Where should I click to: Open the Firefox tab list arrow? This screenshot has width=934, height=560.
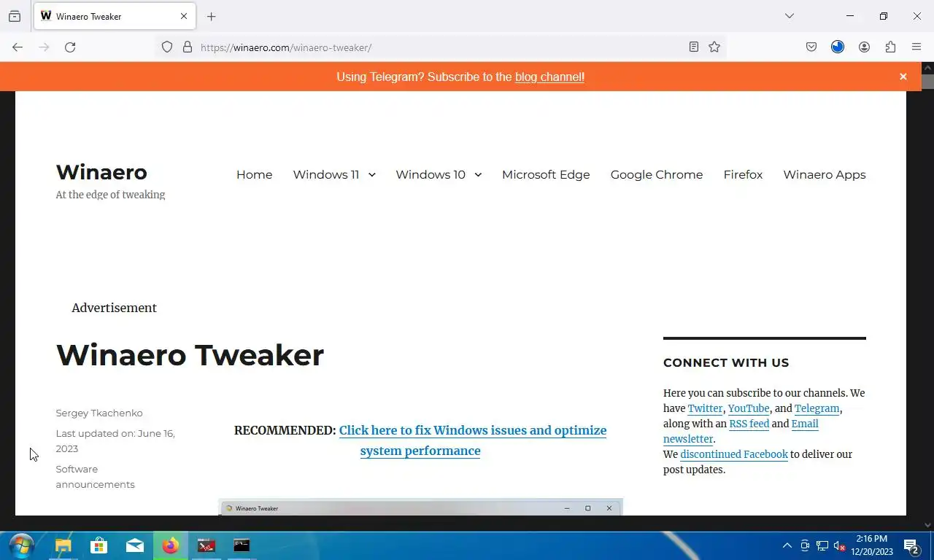789,16
